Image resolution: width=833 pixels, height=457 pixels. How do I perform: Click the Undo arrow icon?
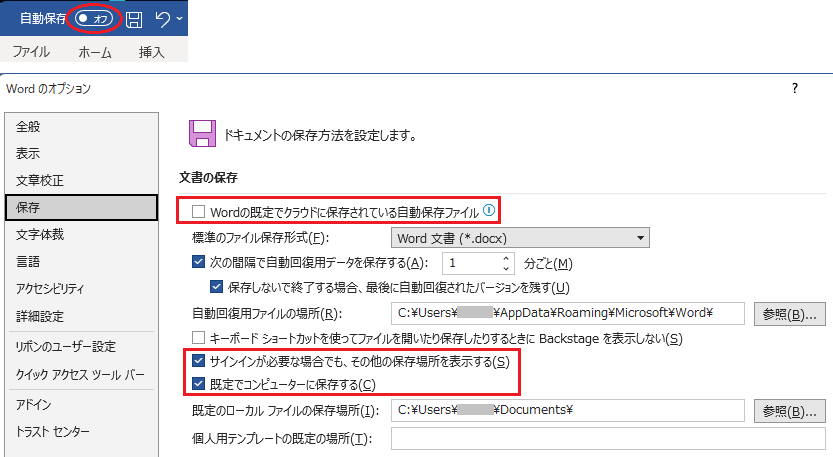(163, 19)
